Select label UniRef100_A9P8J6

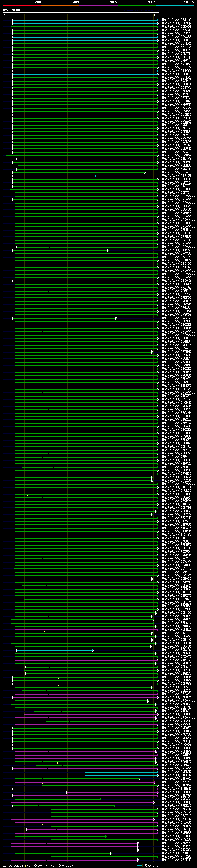[177, 40]
